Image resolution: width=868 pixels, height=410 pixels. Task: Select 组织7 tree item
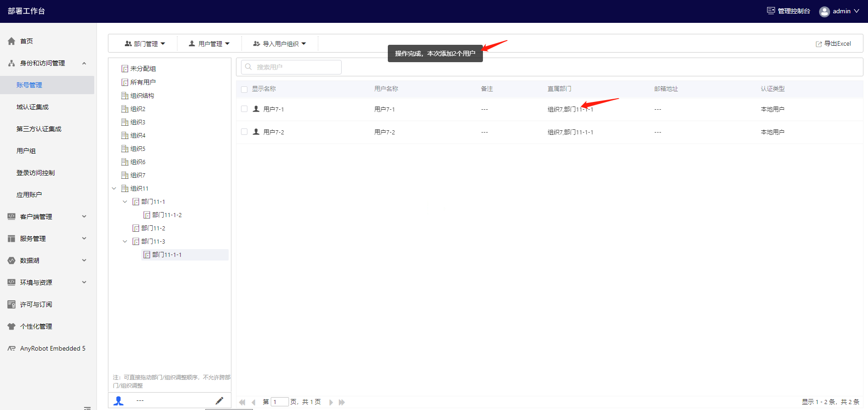click(138, 175)
